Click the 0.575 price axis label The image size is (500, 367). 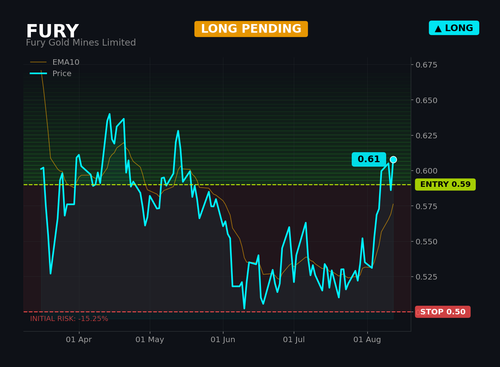point(426,206)
